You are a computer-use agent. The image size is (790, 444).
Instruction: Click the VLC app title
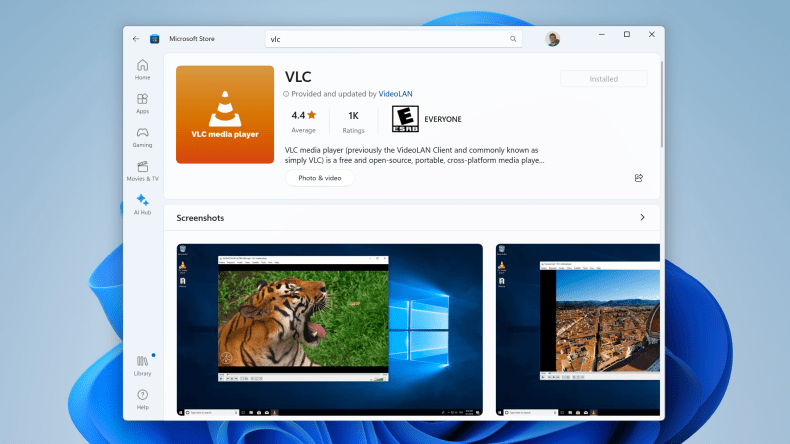pos(298,77)
